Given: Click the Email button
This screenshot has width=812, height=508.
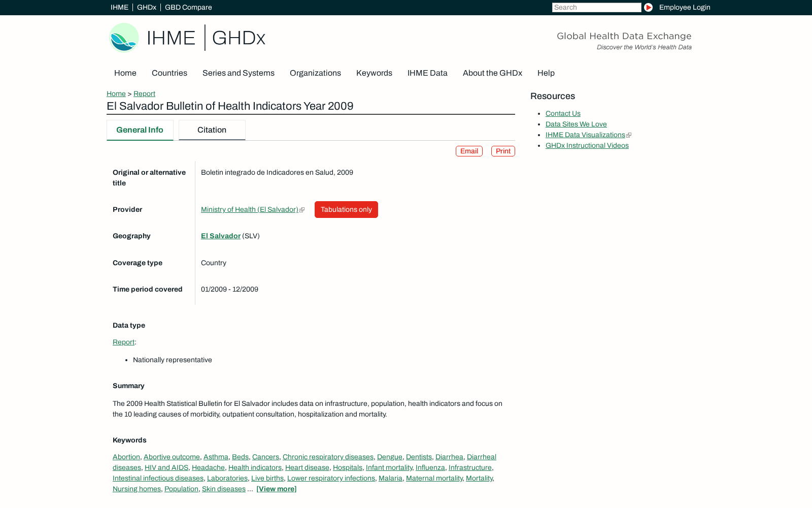Looking at the screenshot, I should [x=469, y=151].
